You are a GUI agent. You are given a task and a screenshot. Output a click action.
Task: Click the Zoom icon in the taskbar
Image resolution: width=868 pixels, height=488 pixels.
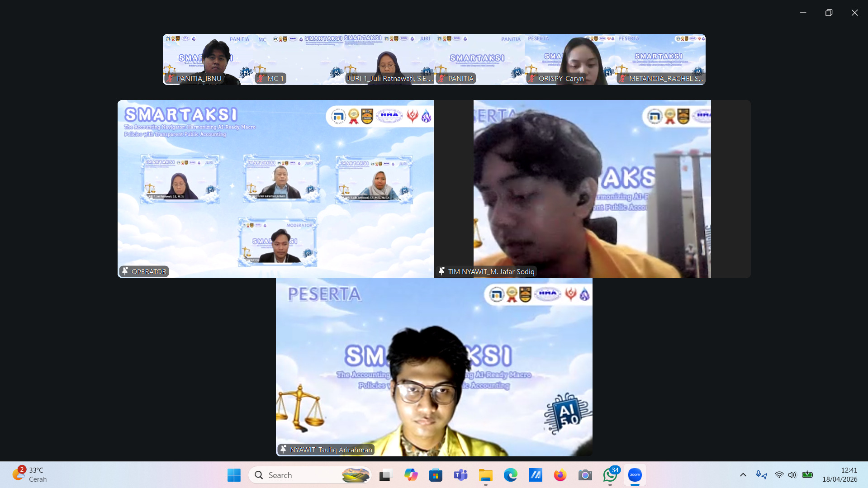click(635, 475)
